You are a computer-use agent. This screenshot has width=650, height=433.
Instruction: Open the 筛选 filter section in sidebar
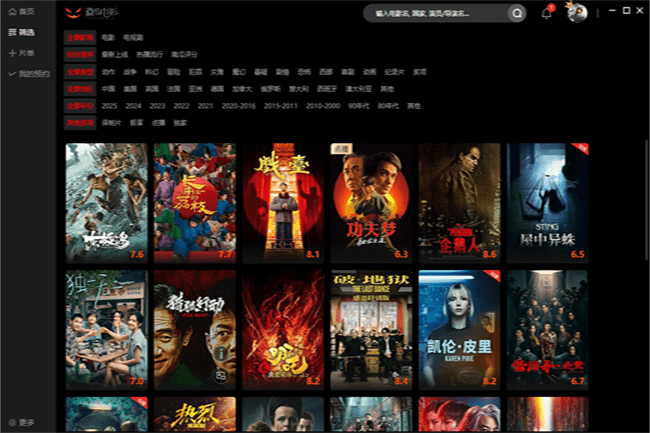click(x=22, y=32)
